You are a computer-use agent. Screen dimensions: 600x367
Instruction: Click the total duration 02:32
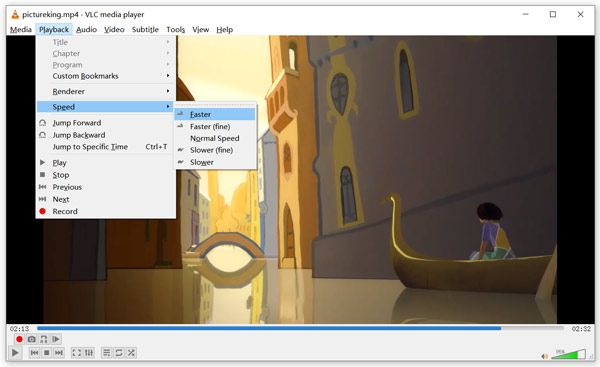pos(581,329)
